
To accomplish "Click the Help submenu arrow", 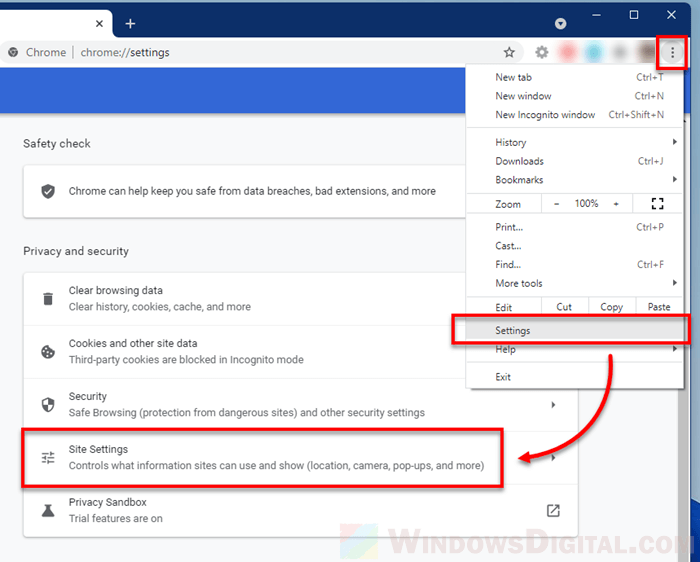I will tap(675, 349).
